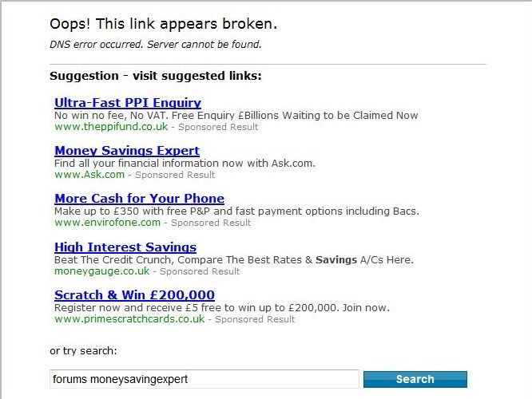Click the 'or try search:' label
The height and width of the screenshot is (399, 532).
pos(83,350)
